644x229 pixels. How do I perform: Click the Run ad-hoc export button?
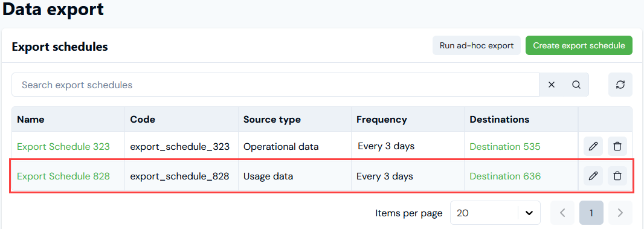coord(477,45)
